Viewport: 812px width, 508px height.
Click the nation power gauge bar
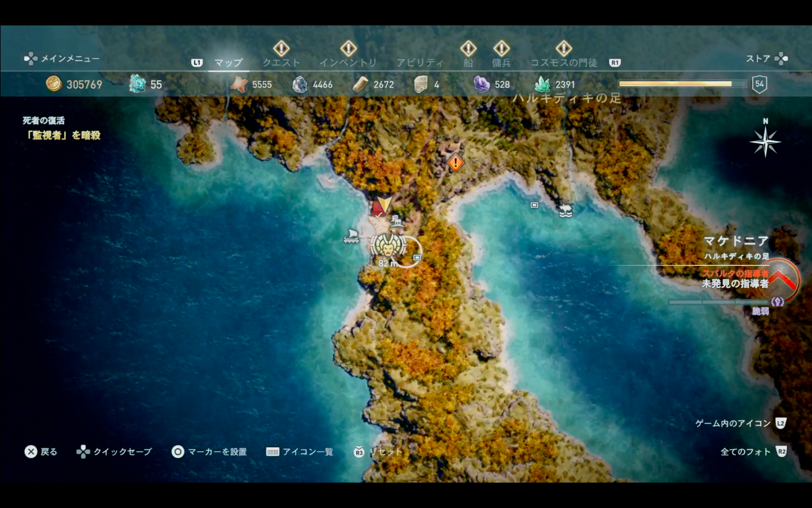click(x=720, y=303)
